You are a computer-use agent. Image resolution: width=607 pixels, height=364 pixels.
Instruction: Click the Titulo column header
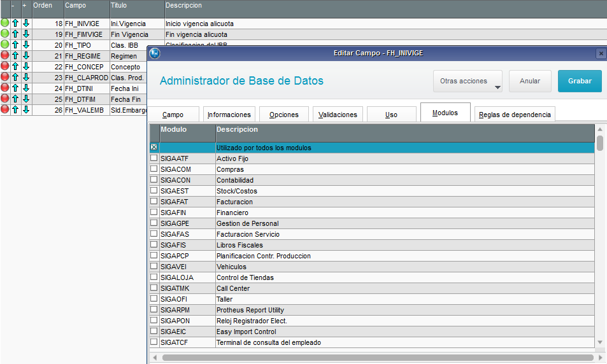coord(137,8)
